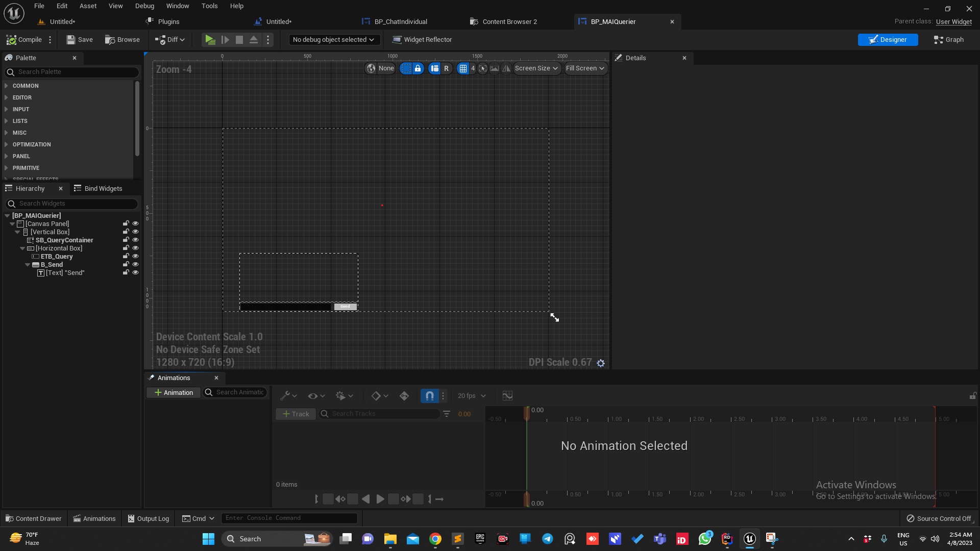Open the Content Drawer
This screenshot has height=551, width=980.
tap(33, 518)
